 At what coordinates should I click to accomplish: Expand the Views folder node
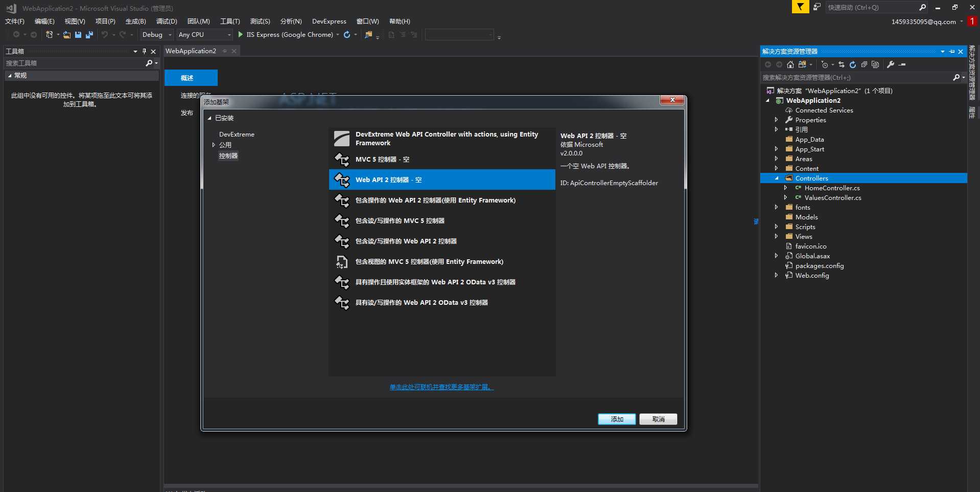point(776,236)
